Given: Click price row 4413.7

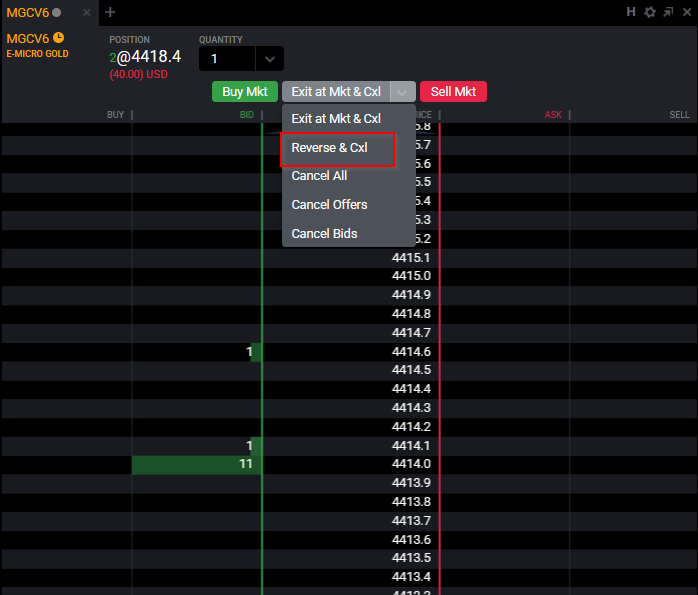Looking at the screenshot, I should (351, 521).
